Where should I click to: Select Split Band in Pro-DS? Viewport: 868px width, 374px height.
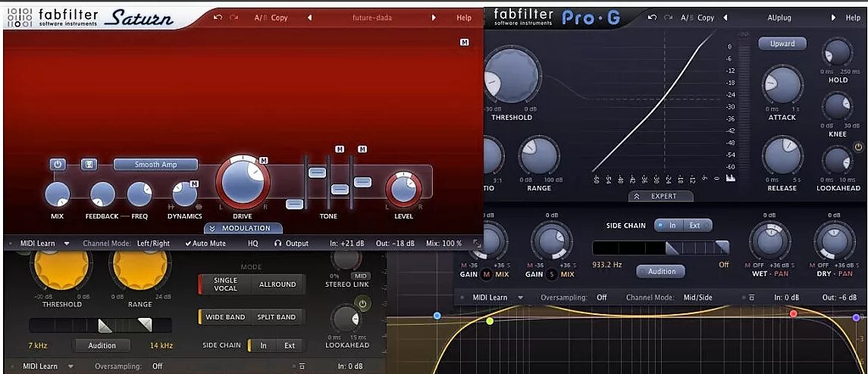(x=277, y=318)
